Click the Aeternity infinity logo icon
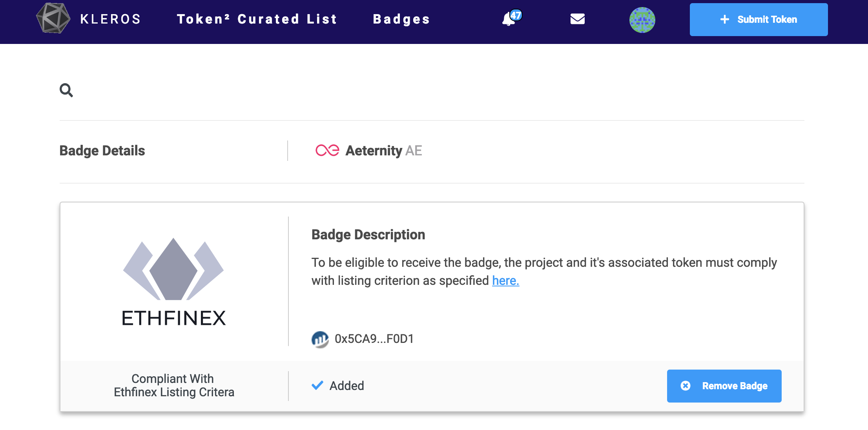Image resolution: width=868 pixels, height=430 pixels. click(x=327, y=150)
